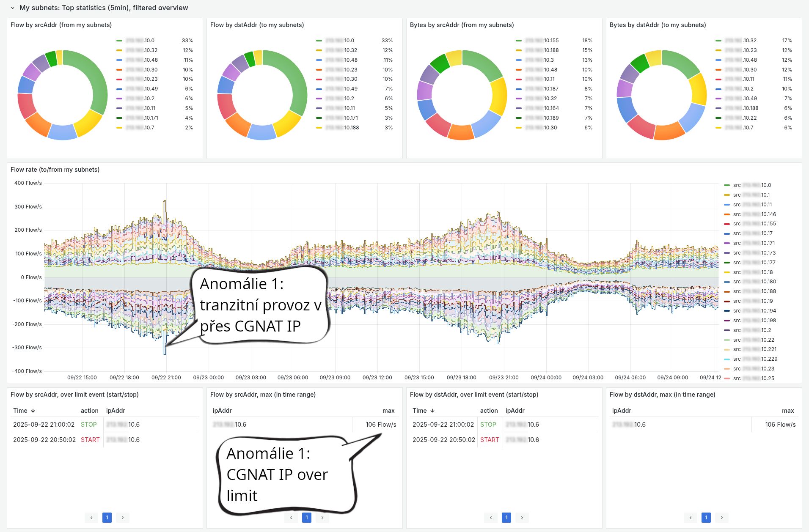The width and height of the screenshot is (809, 532).
Task: Click next page arrow under srcAddr max table
Action: pos(322,517)
